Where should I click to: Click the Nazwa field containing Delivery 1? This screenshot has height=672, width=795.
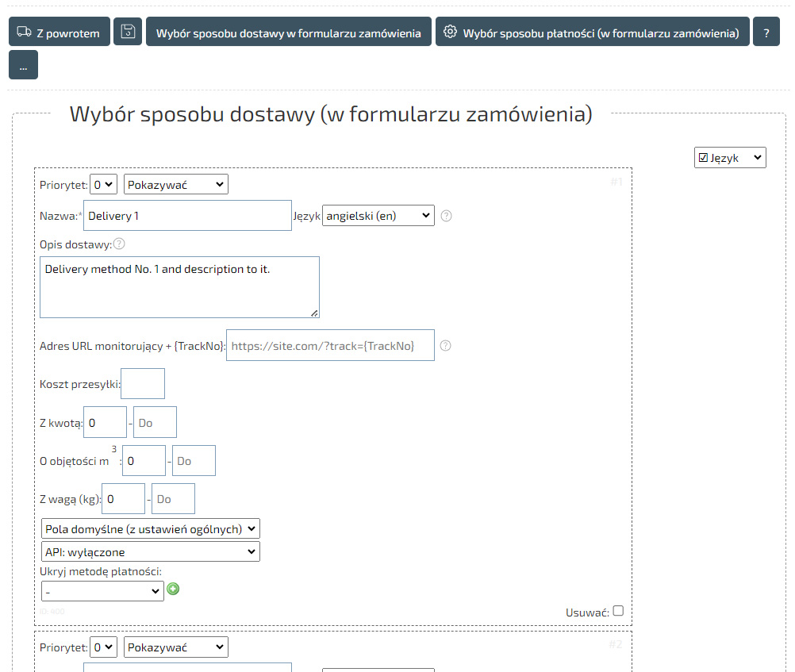pos(187,216)
